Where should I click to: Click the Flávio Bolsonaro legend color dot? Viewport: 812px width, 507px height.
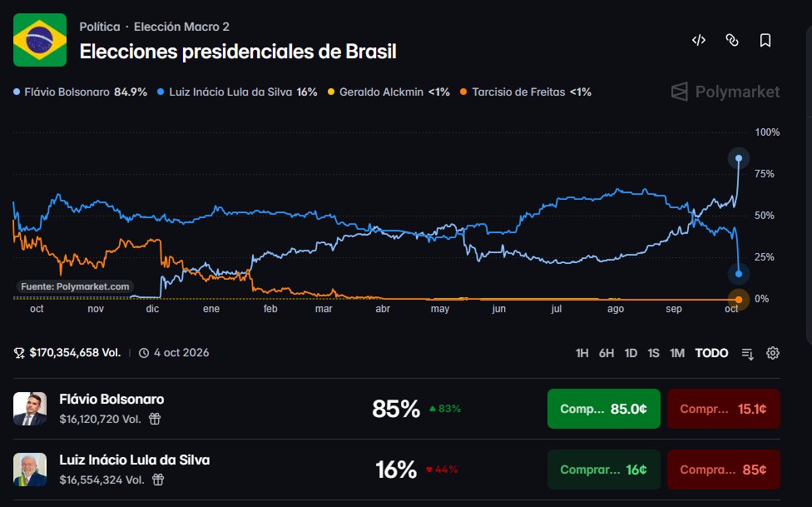coord(17,92)
